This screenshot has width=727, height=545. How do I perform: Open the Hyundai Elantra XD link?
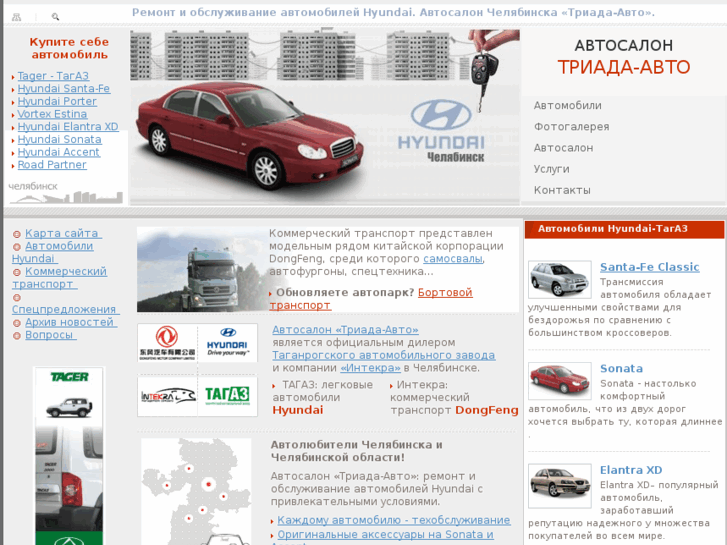[68, 126]
